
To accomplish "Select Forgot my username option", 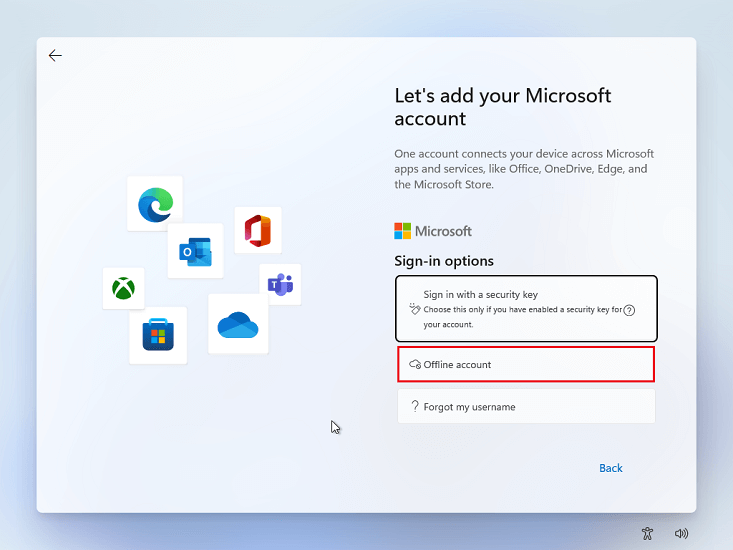I will coord(526,407).
